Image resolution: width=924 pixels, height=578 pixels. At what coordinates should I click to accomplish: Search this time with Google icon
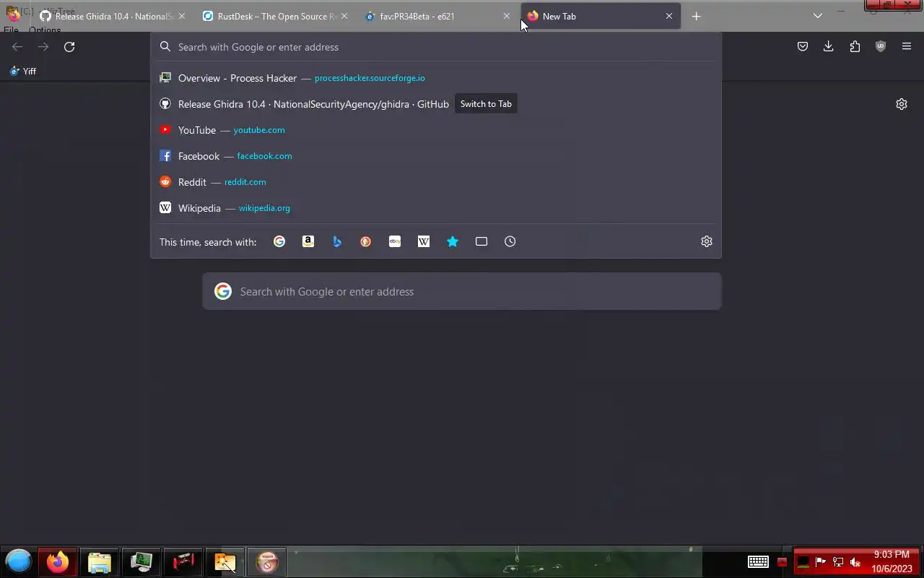[x=279, y=242]
